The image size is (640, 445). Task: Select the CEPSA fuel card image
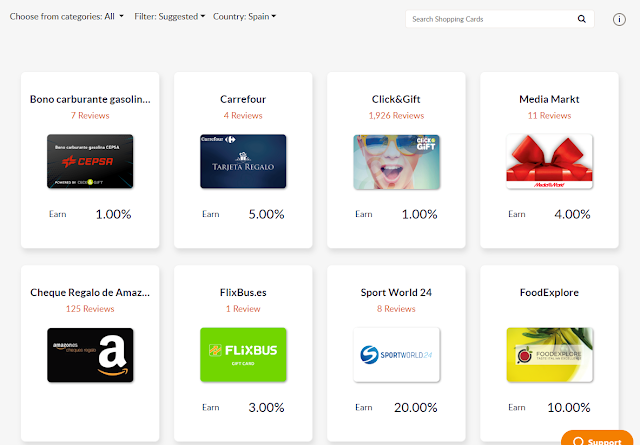click(x=90, y=161)
